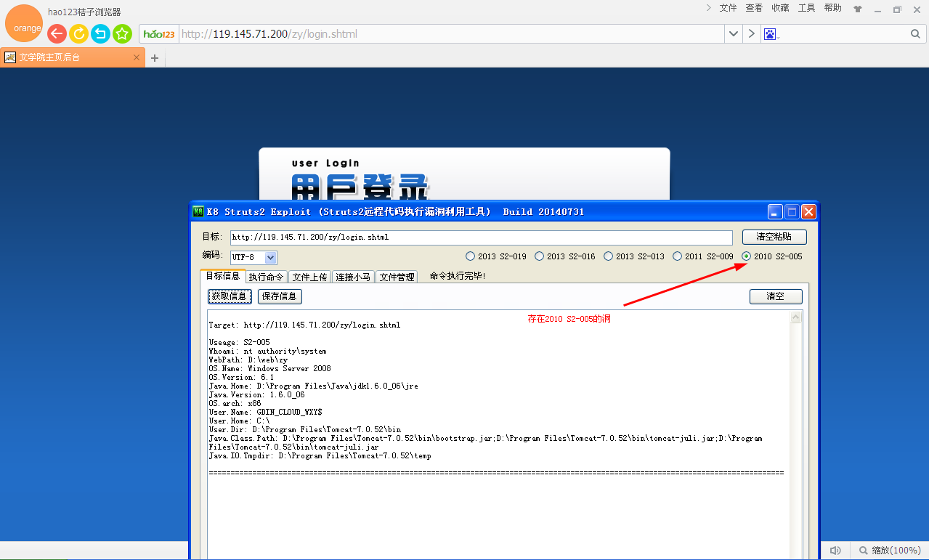Select the 2013 S2-016 radio option
The height and width of the screenshot is (560, 929).
pos(565,256)
